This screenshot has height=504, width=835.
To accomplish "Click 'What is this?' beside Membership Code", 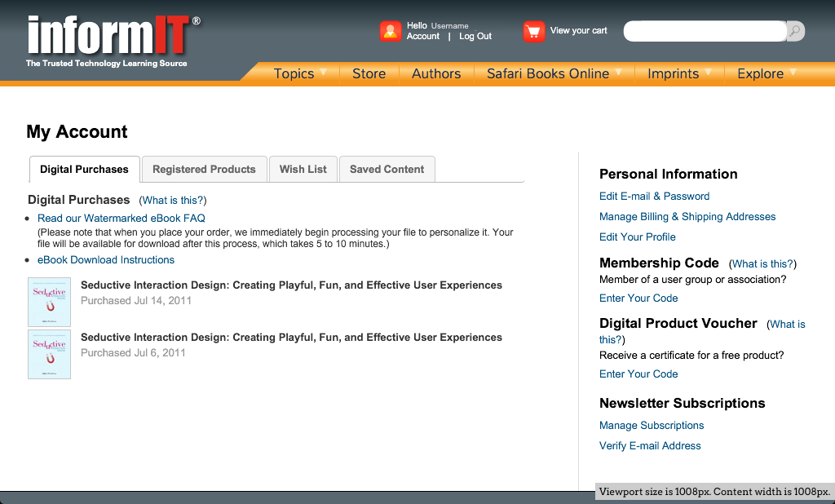I will click(762, 263).
